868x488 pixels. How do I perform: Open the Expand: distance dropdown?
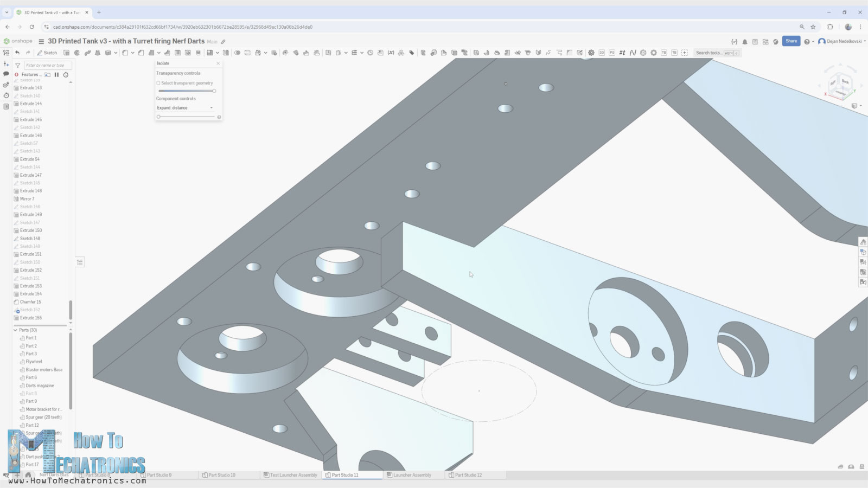pyautogui.click(x=185, y=108)
